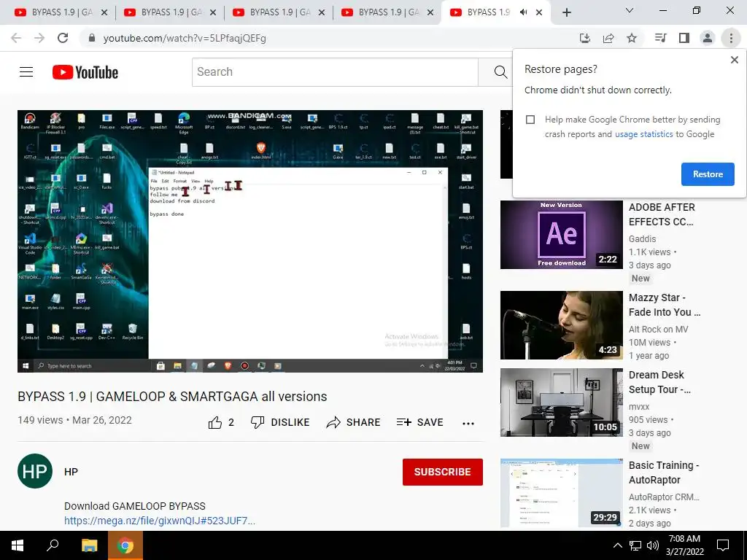Screen dimensions: 747x560
Task: Open the YouTube hamburger guide menu
Action: pyautogui.click(x=26, y=72)
